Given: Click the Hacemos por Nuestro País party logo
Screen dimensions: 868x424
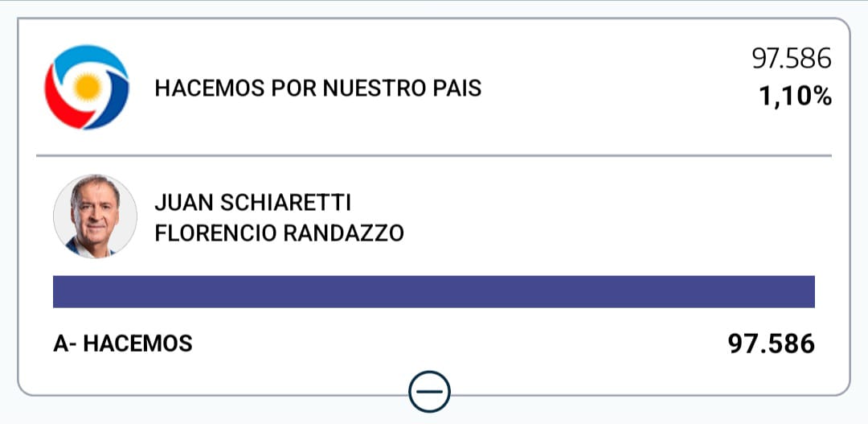Looking at the screenshot, I should click(85, 87).
